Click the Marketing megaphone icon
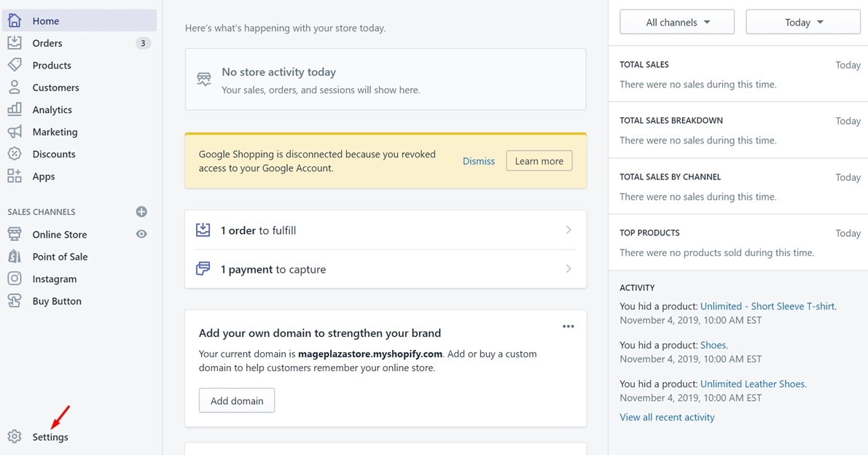The image size is (868, 455). [15, 132]
